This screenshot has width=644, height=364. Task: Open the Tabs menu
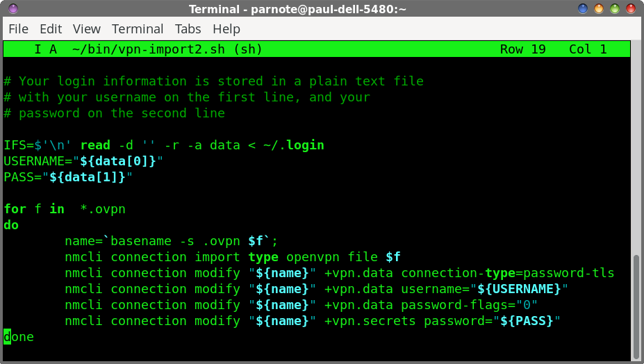(188, 29)
